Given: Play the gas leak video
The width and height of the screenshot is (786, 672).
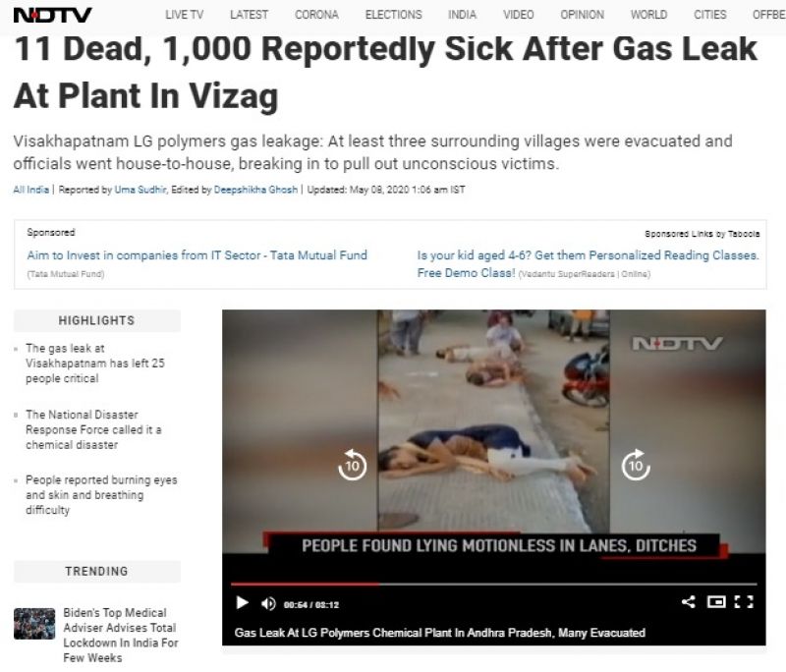Looking at the screenshot, I should tap(242, 602).
